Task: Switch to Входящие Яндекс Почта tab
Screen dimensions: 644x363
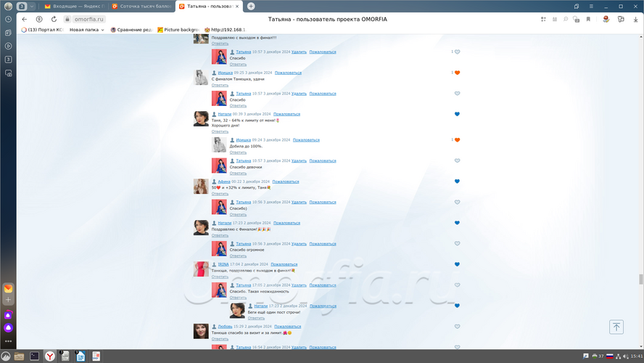Action: coord(75,6)
